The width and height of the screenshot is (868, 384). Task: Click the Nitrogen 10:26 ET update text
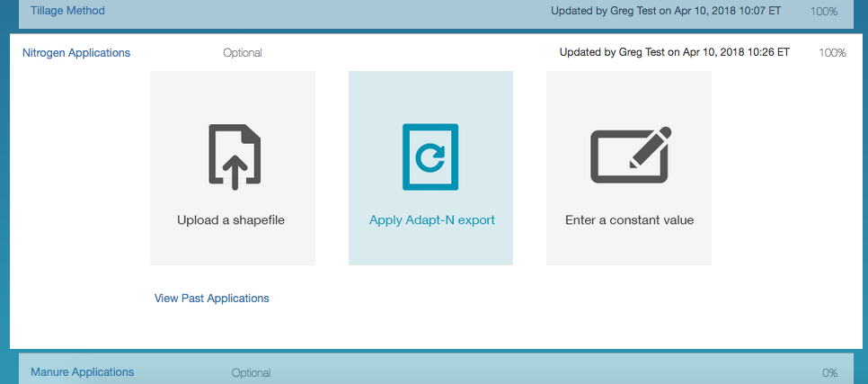tap(674, 52)
